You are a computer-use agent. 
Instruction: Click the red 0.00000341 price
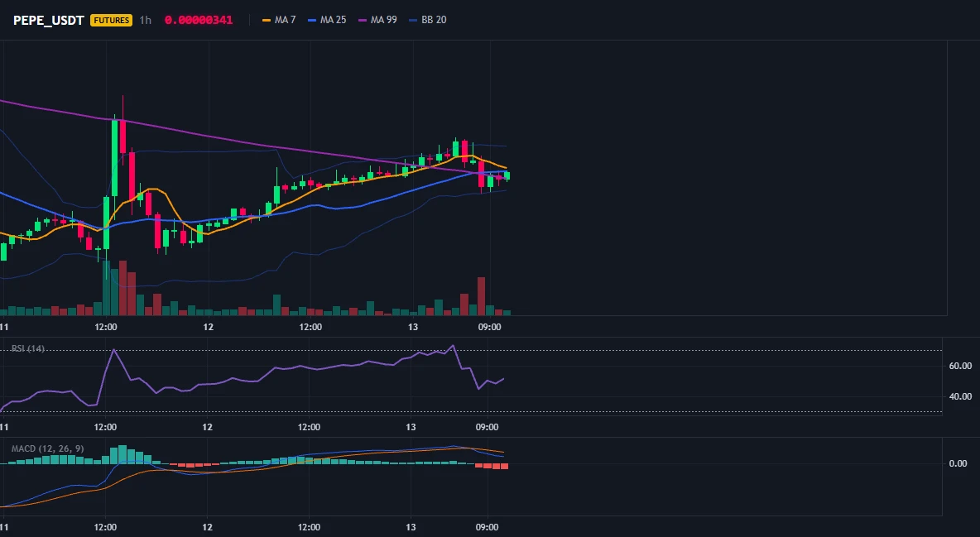198,20
